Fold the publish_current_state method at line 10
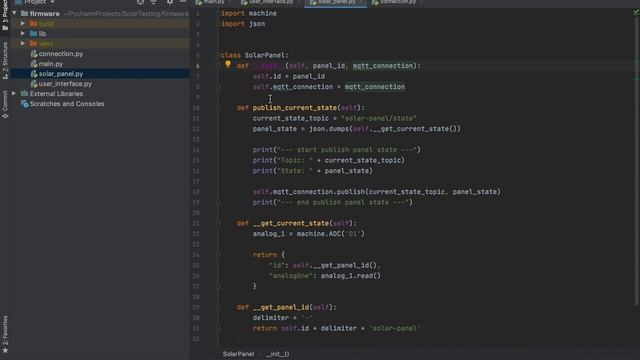 pos(218,108)
